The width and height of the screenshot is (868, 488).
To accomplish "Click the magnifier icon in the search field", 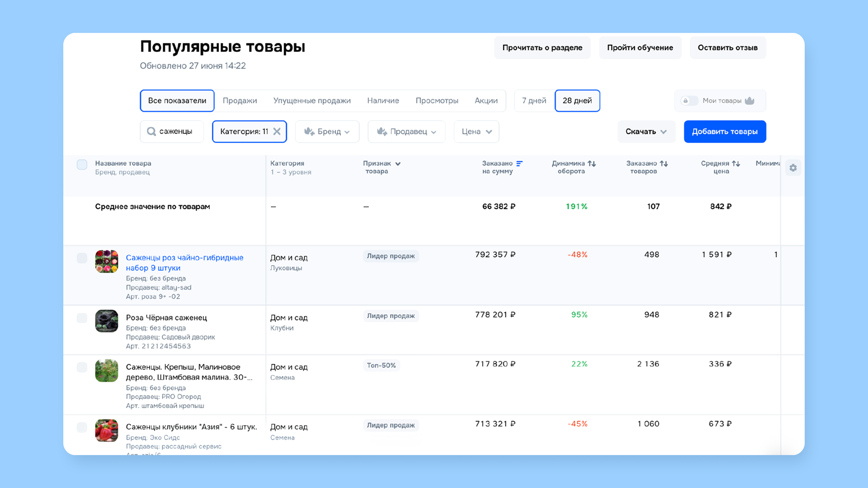I will (151, 131).
